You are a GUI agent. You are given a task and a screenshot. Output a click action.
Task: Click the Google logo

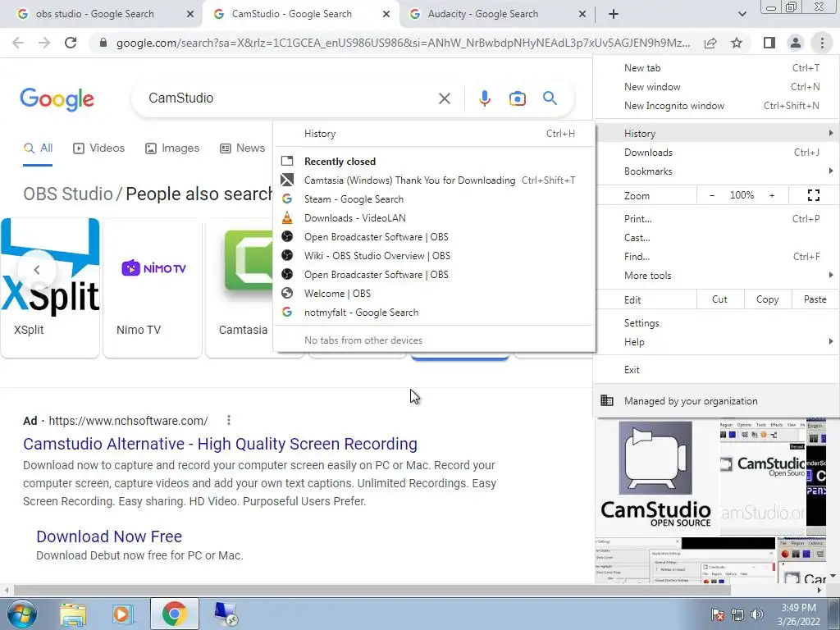coord(57,99)
